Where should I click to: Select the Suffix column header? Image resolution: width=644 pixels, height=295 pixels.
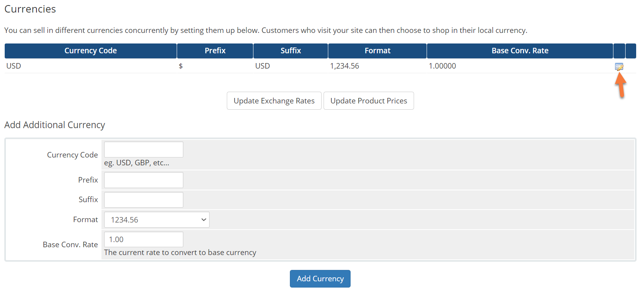click(x=291, y=51)
